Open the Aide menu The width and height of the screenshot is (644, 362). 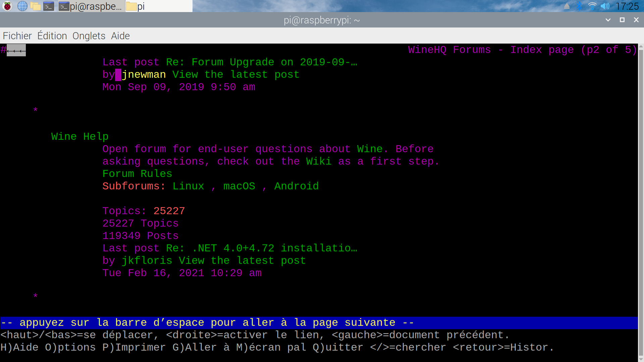point(120,36)
